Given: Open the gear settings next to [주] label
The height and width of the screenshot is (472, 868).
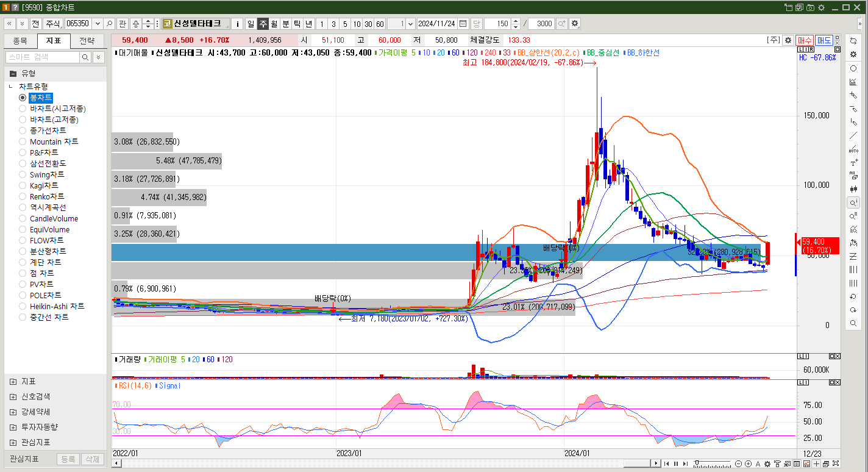Looking at the screenshot, I should pyautogui.click(x=788, y=40).
